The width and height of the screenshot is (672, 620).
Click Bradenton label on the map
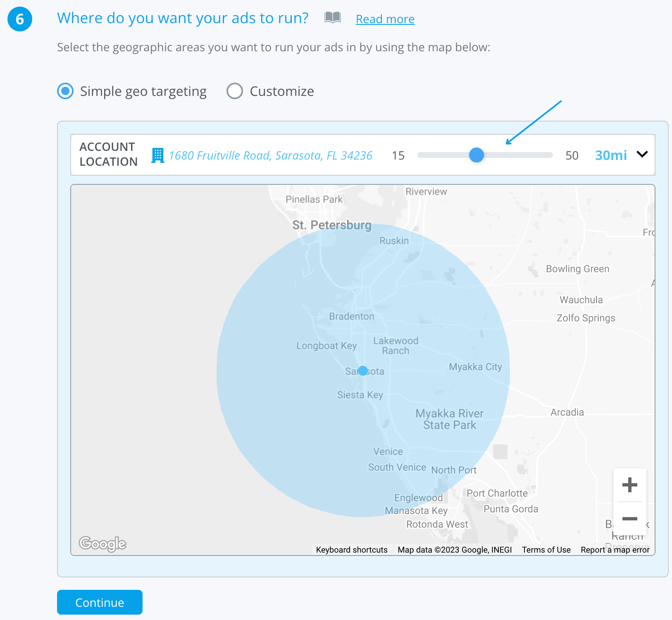[352, 316]
